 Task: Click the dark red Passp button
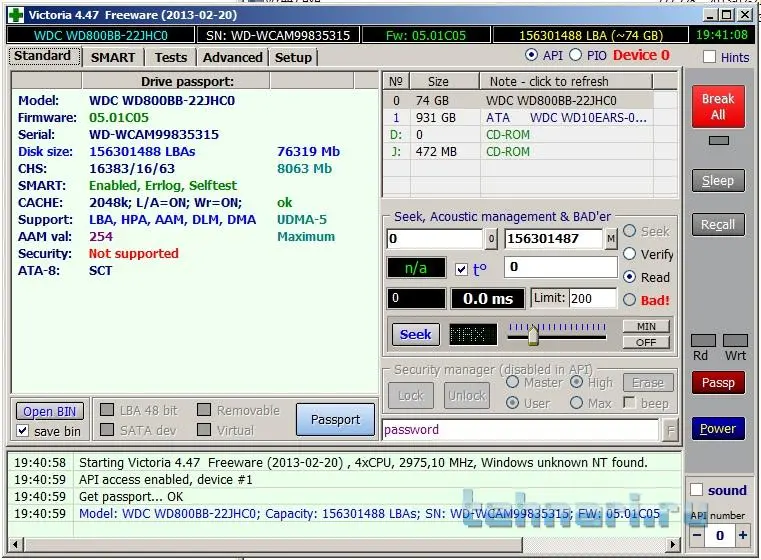pos(718,382)
